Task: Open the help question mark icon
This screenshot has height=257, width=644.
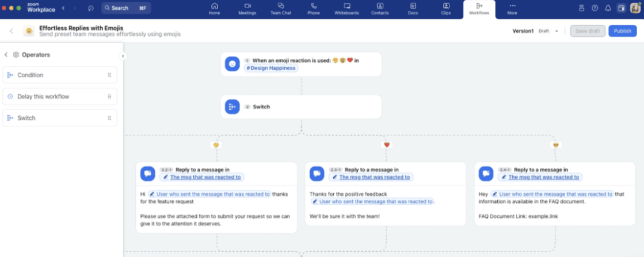Action: 595,8
